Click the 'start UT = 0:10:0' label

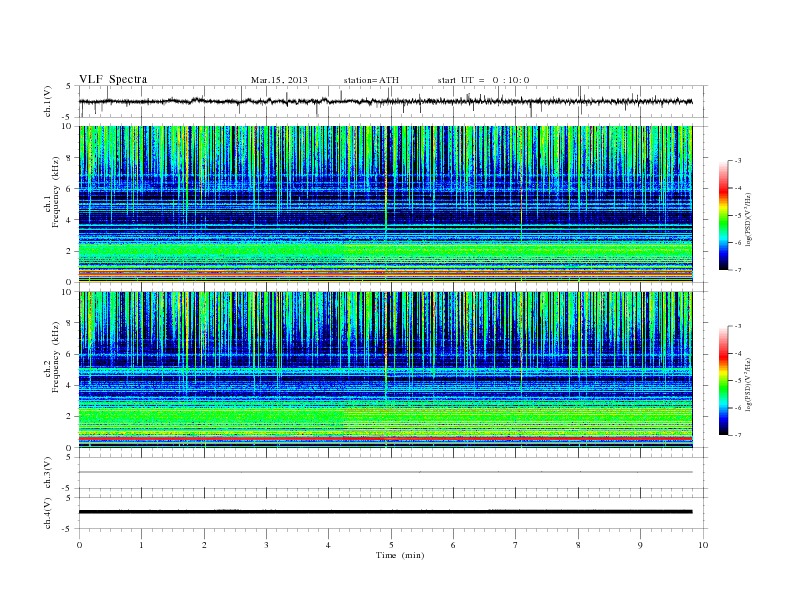point(483,80)
